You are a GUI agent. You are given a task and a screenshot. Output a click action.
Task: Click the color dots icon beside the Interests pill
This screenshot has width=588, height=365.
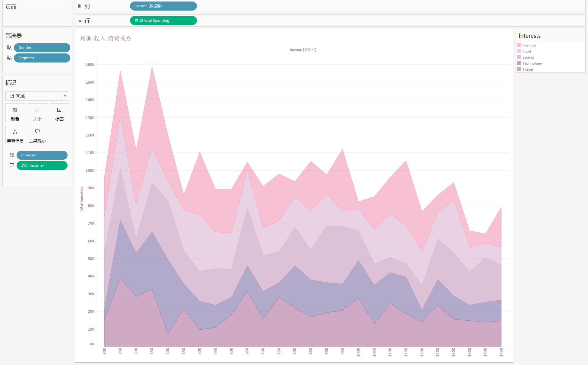coord(12,155)
